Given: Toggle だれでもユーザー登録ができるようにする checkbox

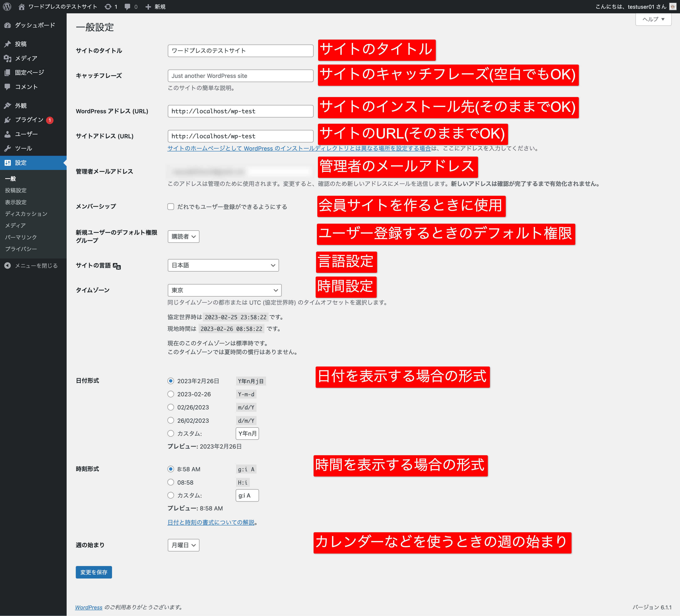Looking at the screenshot, I should click(171, 206).
